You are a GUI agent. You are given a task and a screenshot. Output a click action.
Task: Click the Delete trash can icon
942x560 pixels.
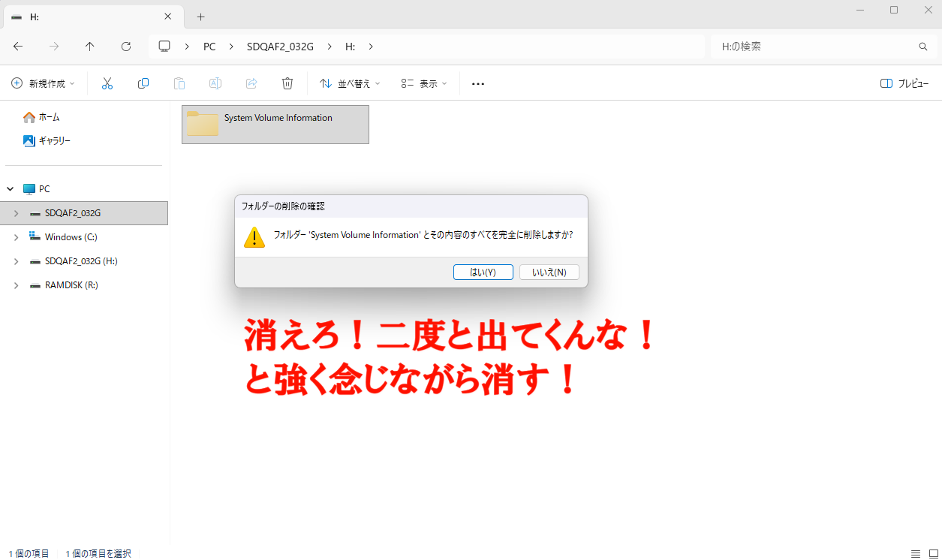pyautogui.click(x=287, y=83)
